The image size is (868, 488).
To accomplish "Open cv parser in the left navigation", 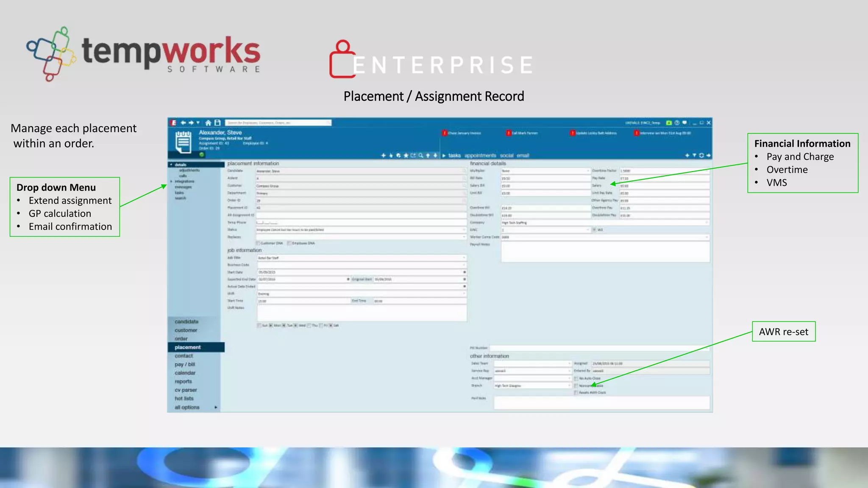I will pos(186,390).
